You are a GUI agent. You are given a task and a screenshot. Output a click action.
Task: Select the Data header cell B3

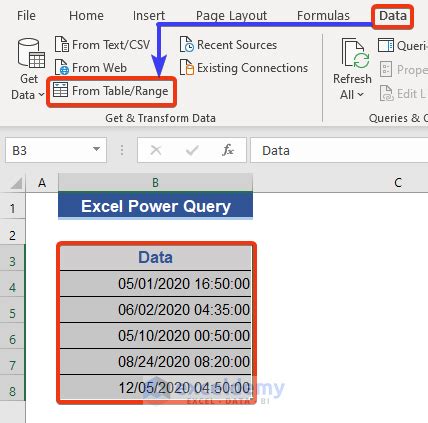click(155, 258)
